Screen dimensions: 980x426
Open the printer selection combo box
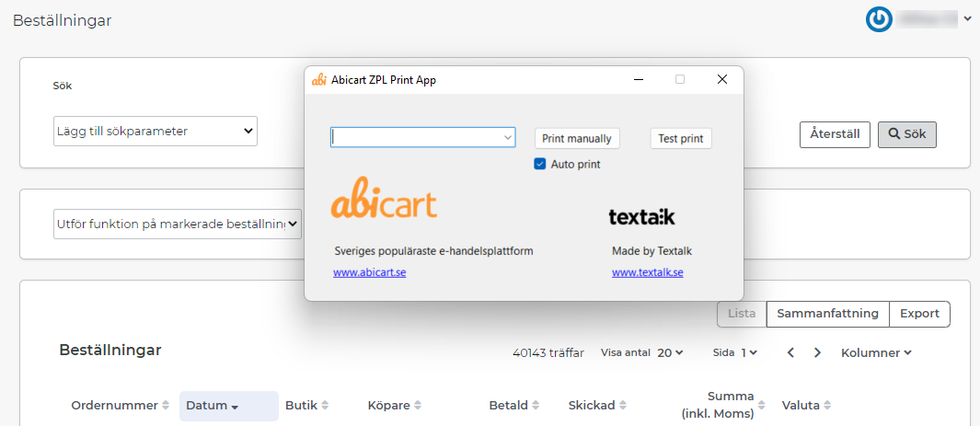(x=423, y=137)
